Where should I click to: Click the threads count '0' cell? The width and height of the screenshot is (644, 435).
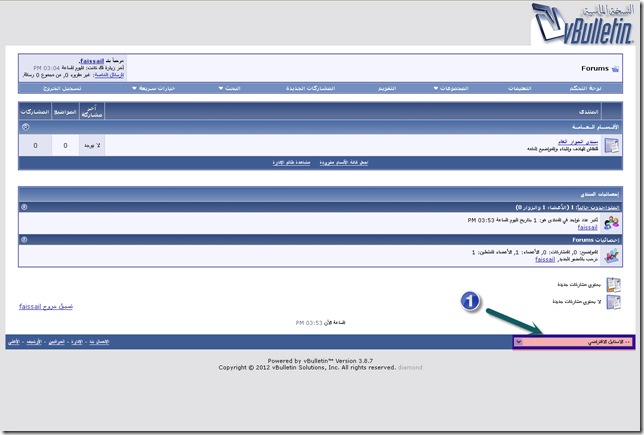[x=65, y=145]
